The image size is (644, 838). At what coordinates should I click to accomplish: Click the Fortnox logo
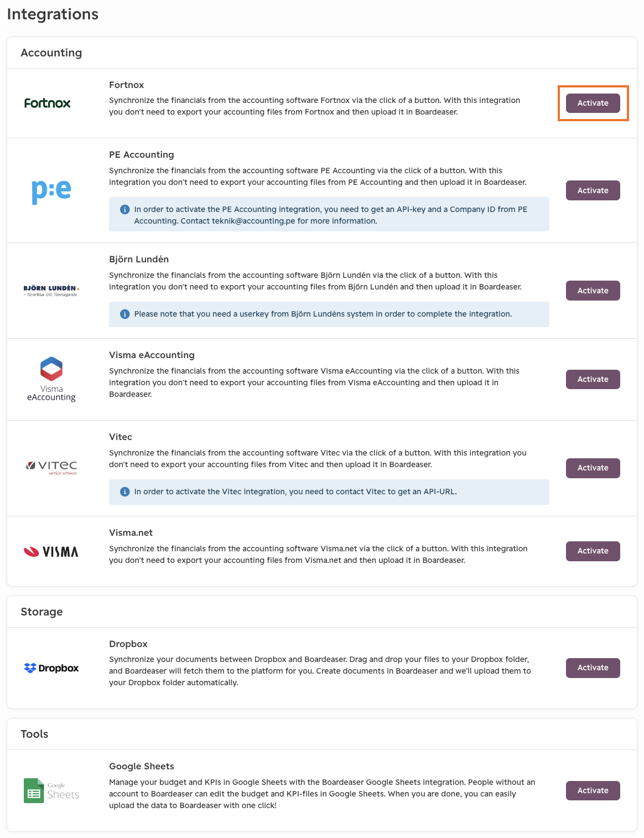[48, 103]
